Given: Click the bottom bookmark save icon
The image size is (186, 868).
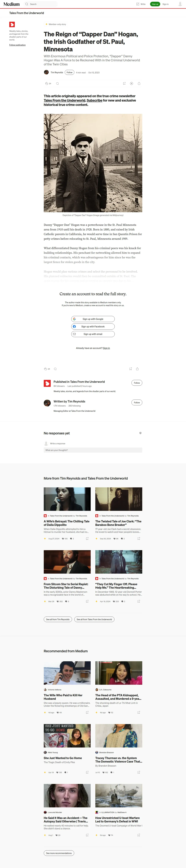Looking at the screenshot, I should click(x=131, y=369).
